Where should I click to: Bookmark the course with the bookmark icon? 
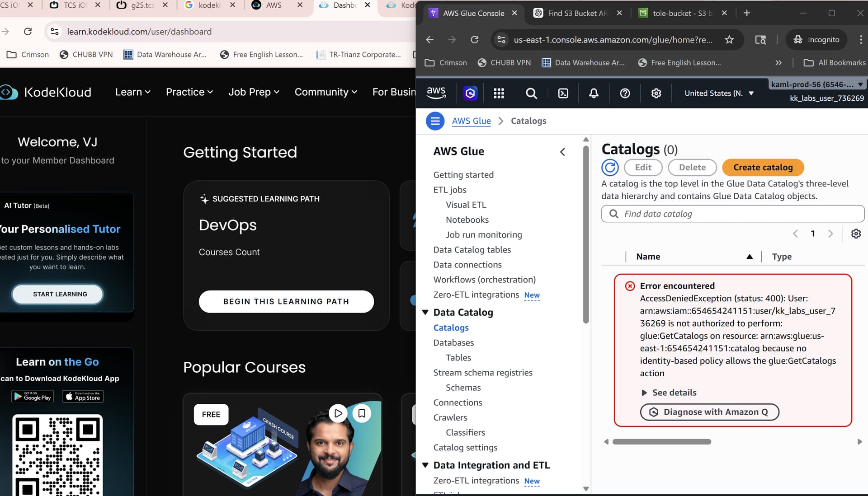click(x=362, y=413)
